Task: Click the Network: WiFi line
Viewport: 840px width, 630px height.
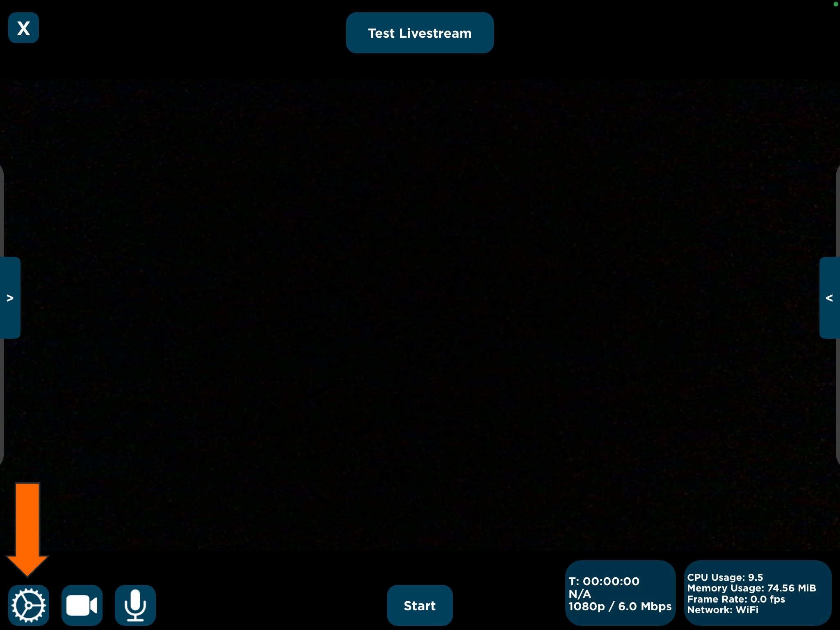Action: point(723,610)
